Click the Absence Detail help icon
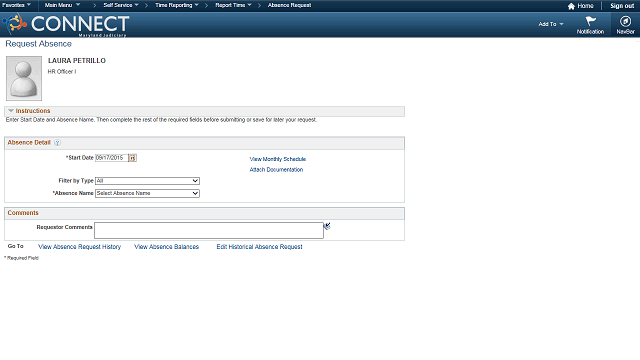Image resolution: width=640 pixels, height=360 pixels. [x=57, y=142]
